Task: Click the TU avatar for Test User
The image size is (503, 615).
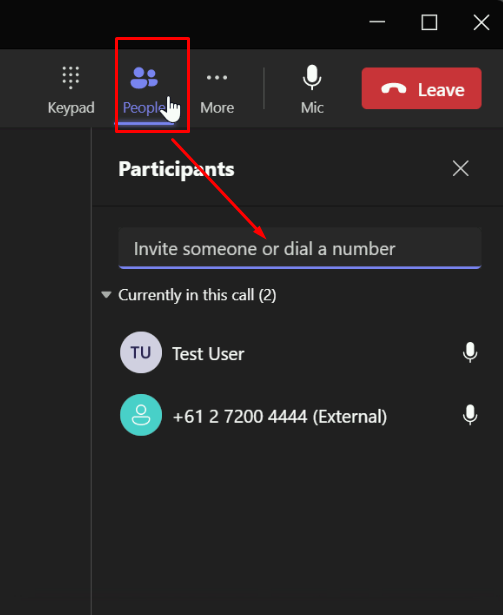Action: click(141, 352)
